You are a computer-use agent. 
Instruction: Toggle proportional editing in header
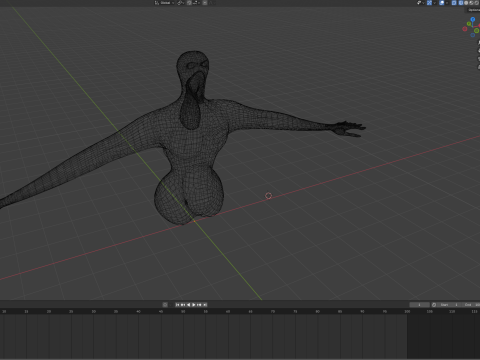click(x=205, y=3)
